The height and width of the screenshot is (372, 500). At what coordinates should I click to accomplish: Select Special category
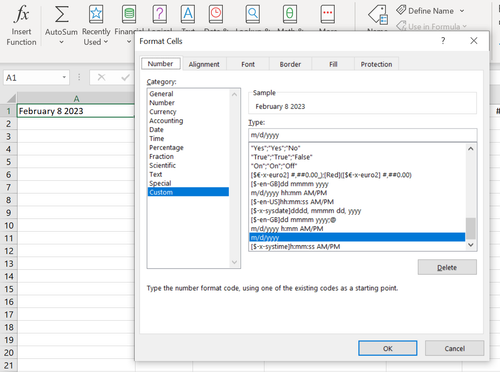(188, 183)
